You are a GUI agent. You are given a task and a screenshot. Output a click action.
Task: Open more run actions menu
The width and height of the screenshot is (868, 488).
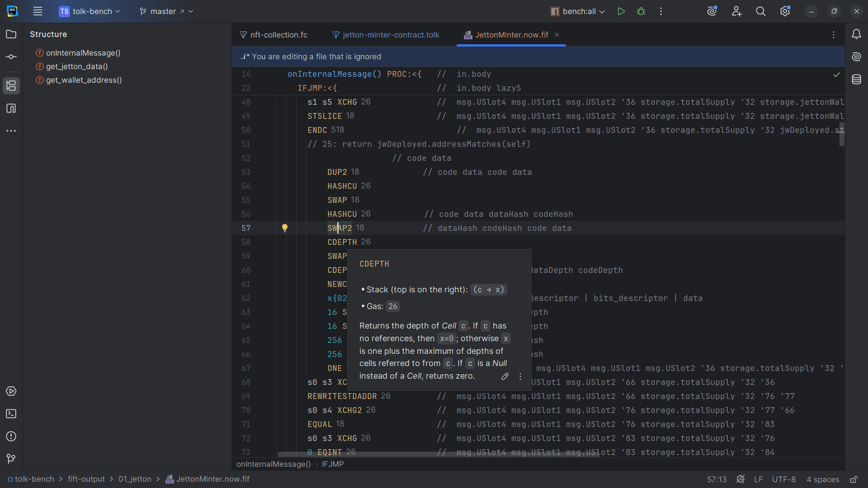coord(661,11)
